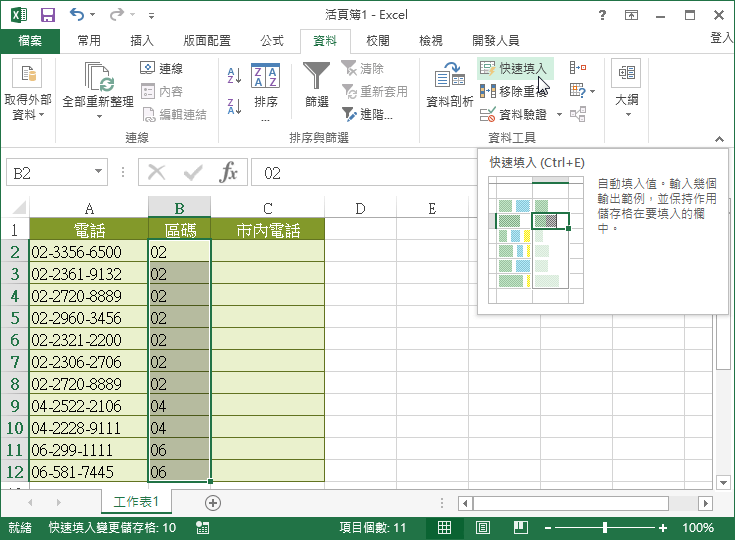This screenshot has width=735, height=540.
Task: Adjust the zoom slider handle
Action: pos(605,528)
